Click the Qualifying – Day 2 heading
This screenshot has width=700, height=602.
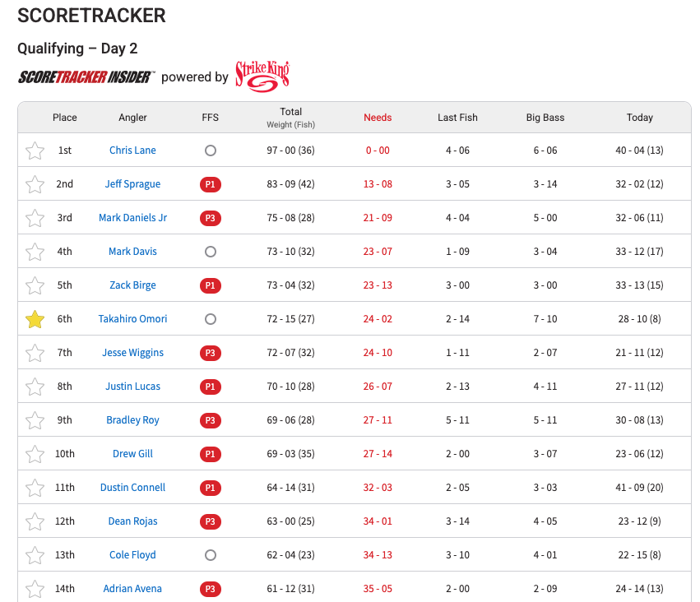(77, 49)
